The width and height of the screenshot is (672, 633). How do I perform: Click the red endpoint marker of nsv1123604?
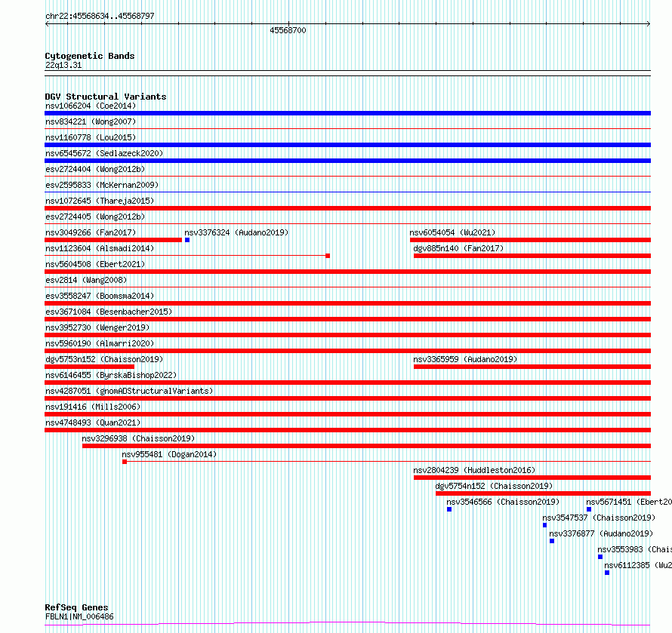pyautogui.click(x=328, y=256)
